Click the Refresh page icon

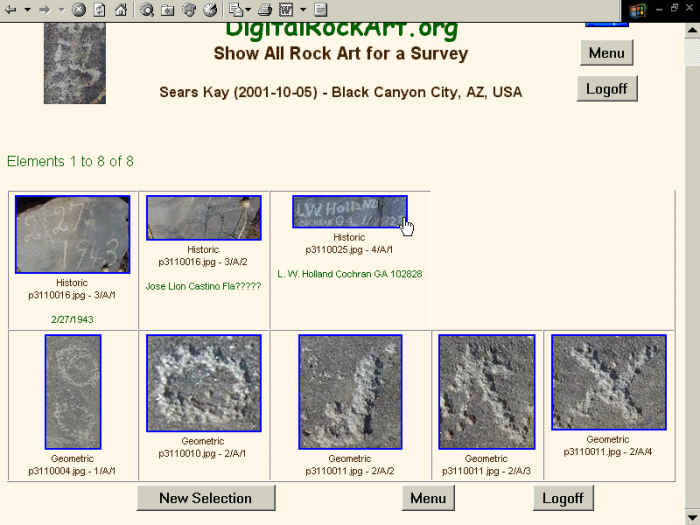[x=99, y=10]
